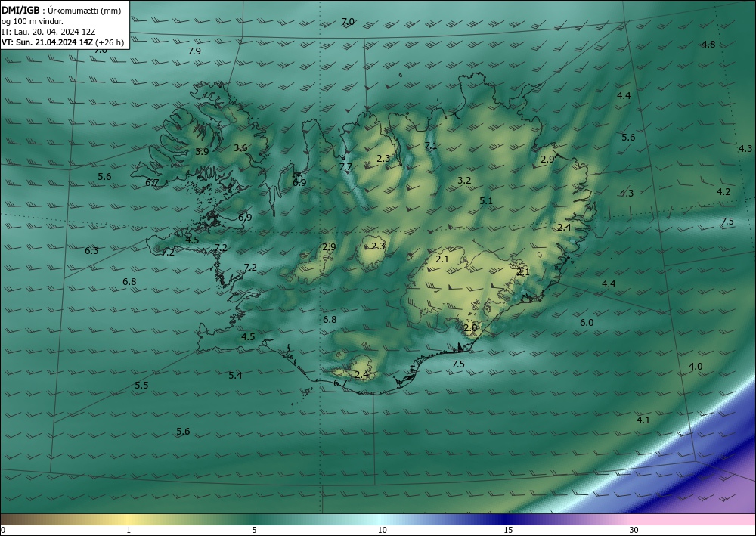Click the legend tick label '1'
The height and width of the screenshot is (536, 756).
(x=129, y=530)
